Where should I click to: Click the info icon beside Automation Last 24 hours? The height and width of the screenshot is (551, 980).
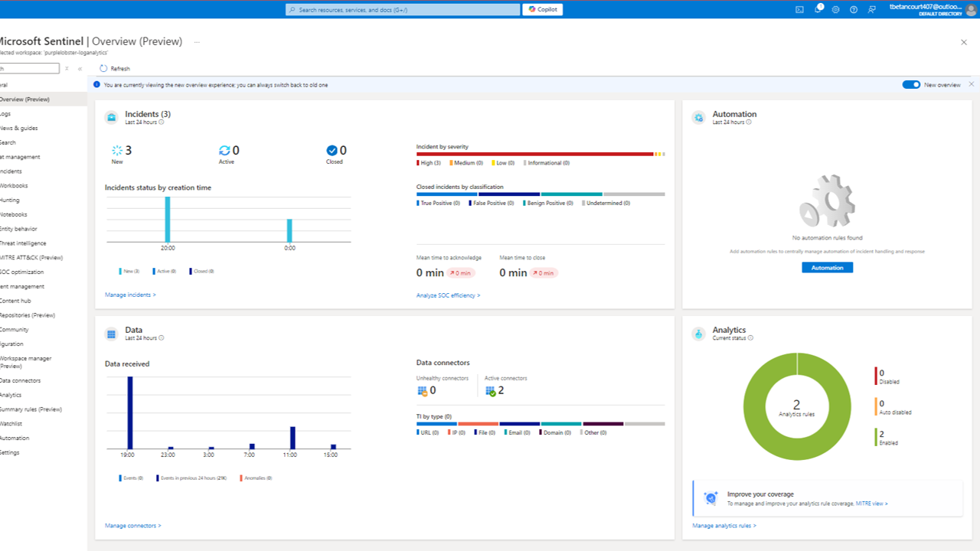tap(749, 122)
